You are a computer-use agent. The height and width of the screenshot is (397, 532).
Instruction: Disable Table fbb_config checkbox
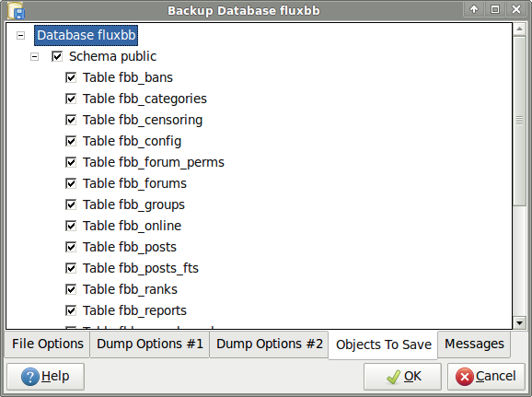(x=71, y=141)
